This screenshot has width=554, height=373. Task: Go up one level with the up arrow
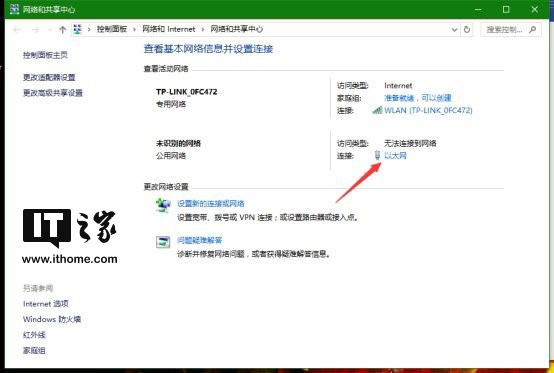click(63, 30)
